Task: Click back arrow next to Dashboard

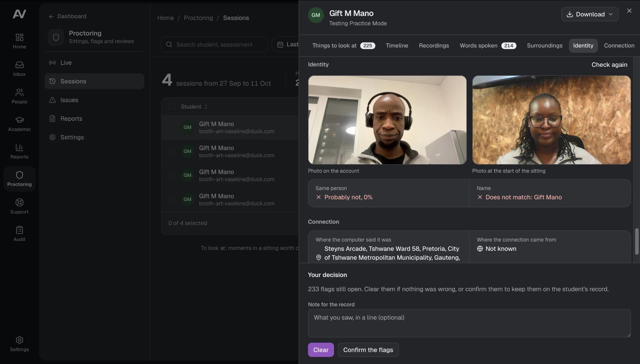Action: click(51, 16)
